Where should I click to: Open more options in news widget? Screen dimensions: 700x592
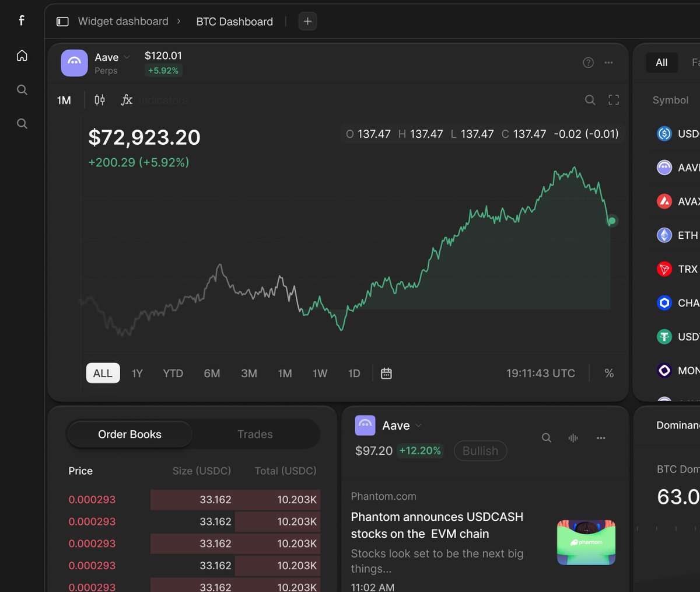pos(601,438)
